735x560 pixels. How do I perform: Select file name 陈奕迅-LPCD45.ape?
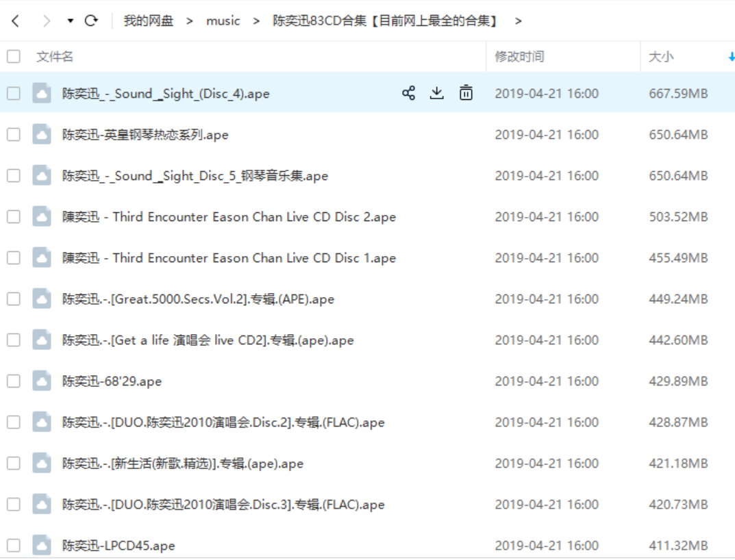tap(119, 546)
